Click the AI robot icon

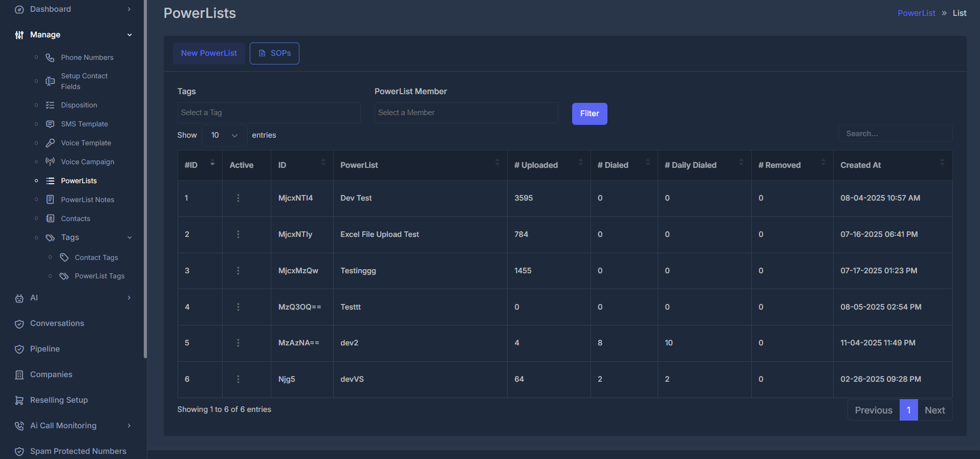pyautogui.click(x=19, y=298)
